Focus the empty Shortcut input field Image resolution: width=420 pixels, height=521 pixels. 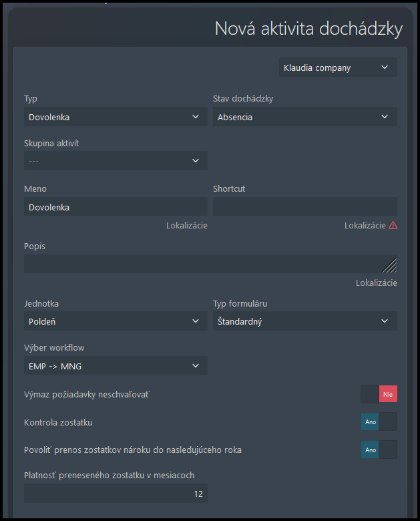tap(305, 206)
